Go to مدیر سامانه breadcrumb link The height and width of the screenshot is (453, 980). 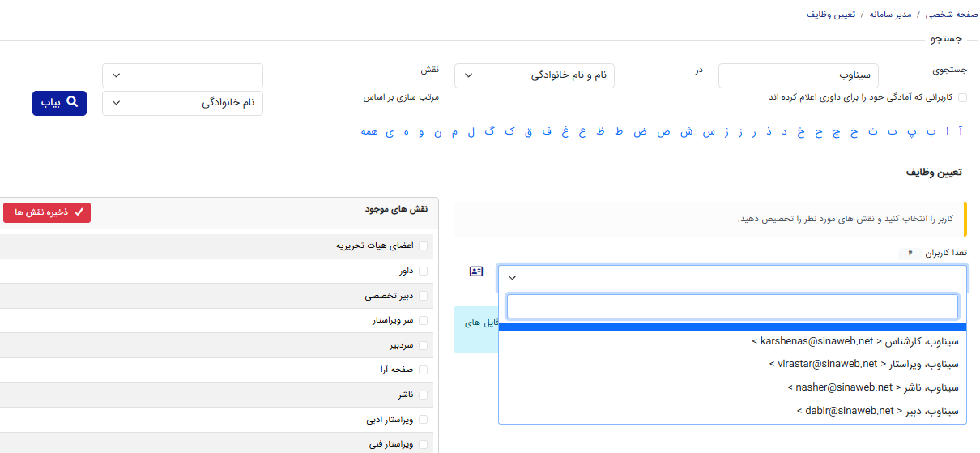pos(889,15)
